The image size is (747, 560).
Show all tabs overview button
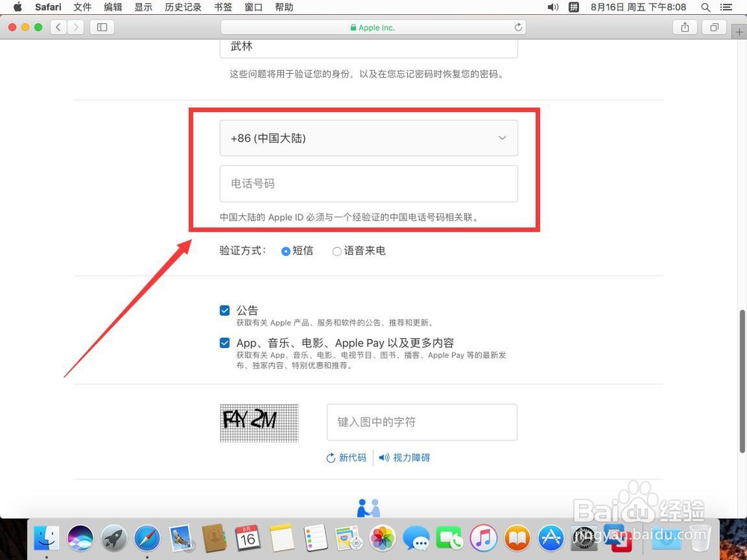(714, 27)
